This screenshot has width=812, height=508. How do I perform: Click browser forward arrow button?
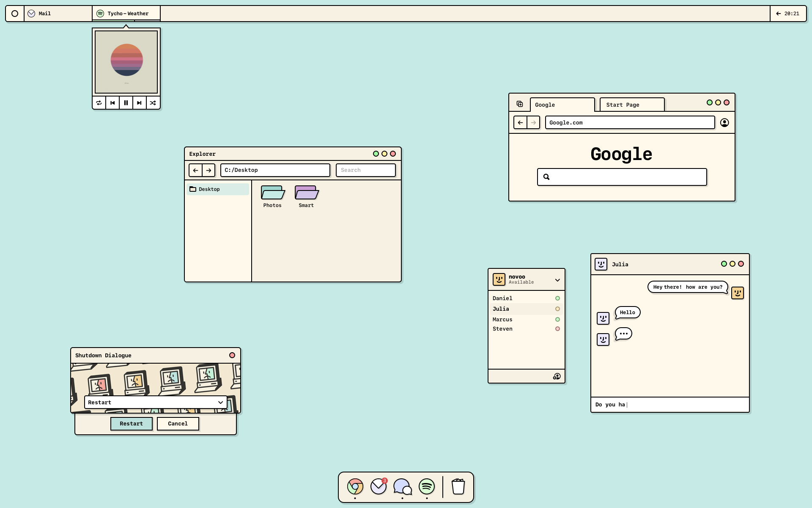(534, 123)
